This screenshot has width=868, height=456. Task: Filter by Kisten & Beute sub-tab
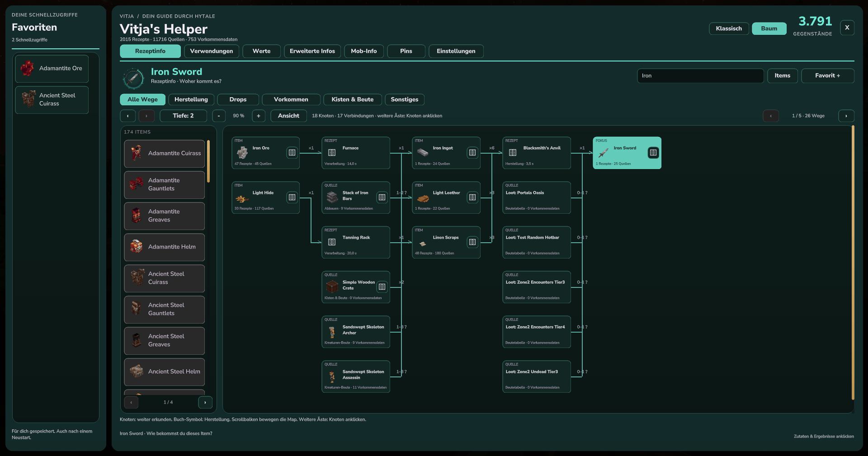[x=353, y=99]
